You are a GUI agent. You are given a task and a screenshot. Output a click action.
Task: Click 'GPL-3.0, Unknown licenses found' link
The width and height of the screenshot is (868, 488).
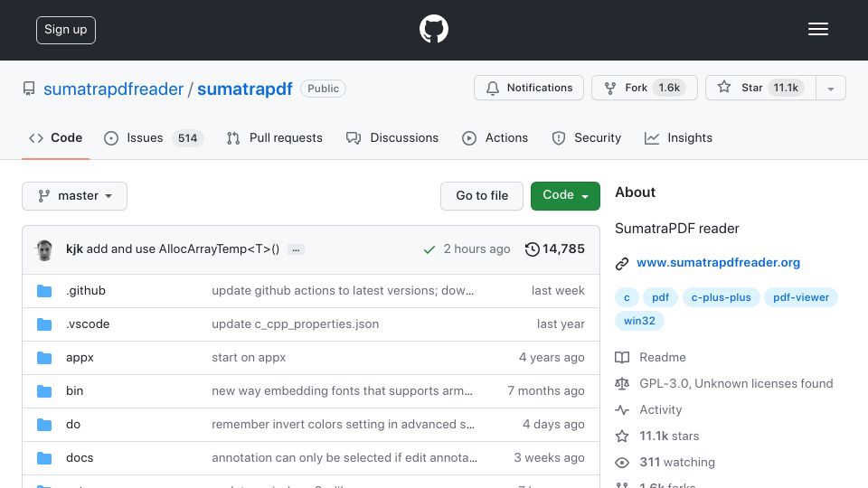736,383
